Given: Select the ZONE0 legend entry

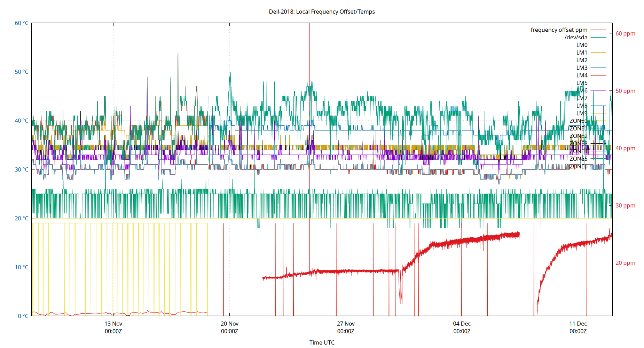Looking at the screenshot, I should pos(579,121).
